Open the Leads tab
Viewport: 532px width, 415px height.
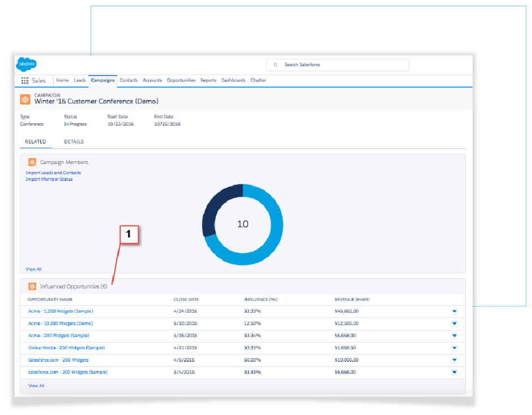tap(80, 80)
